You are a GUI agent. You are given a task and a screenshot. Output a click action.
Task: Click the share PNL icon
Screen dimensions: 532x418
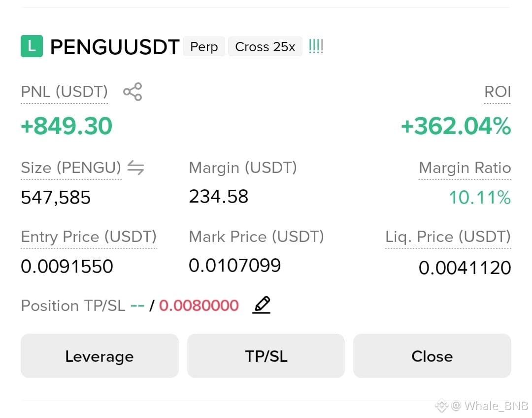133,92
